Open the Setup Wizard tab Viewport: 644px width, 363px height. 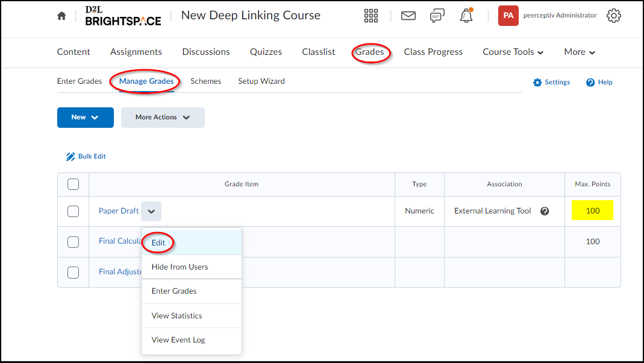click(261, 81)
